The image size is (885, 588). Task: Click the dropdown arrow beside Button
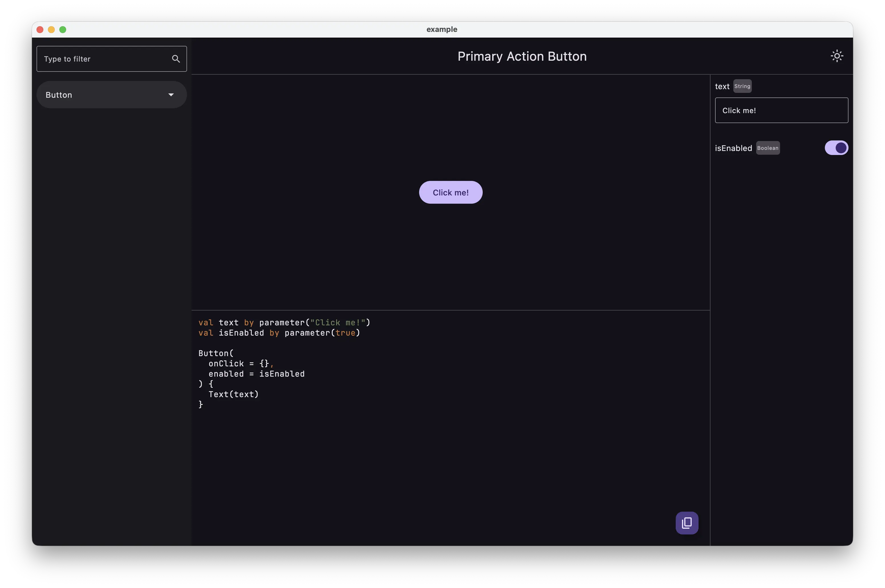click(x=171, y=95)
